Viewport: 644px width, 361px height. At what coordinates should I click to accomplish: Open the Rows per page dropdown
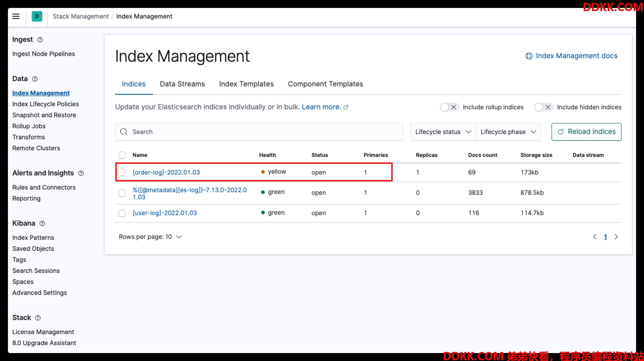point(150,237)
